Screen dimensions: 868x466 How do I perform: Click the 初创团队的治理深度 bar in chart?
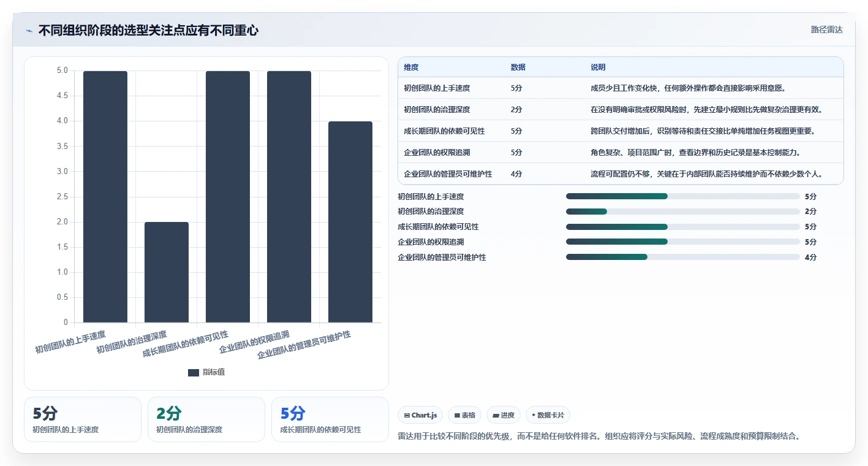167,272
